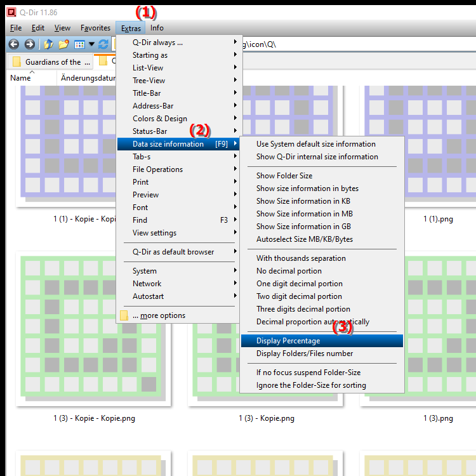Toggle Display Folders/Files number
Screen dimensions: 476x476
(x=322, y=354)
